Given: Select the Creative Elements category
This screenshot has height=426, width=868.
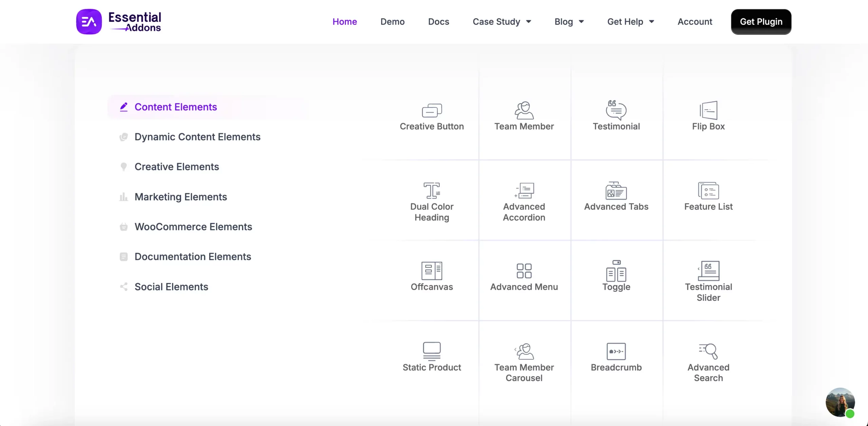Looking at the screenshot, I should 176,166.
